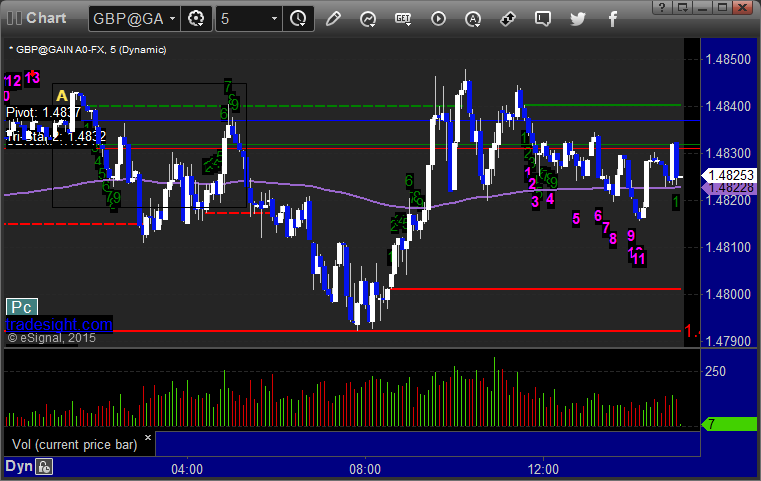Click the trade arrows icon
The image size is (761, 481).
click(x=508, y=19)
